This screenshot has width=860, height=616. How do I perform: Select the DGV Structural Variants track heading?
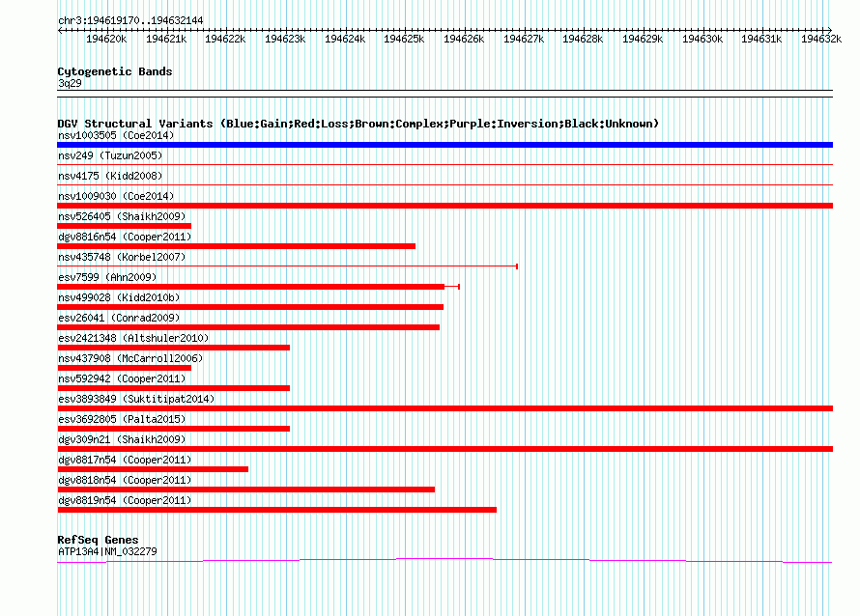click(358, 124)
